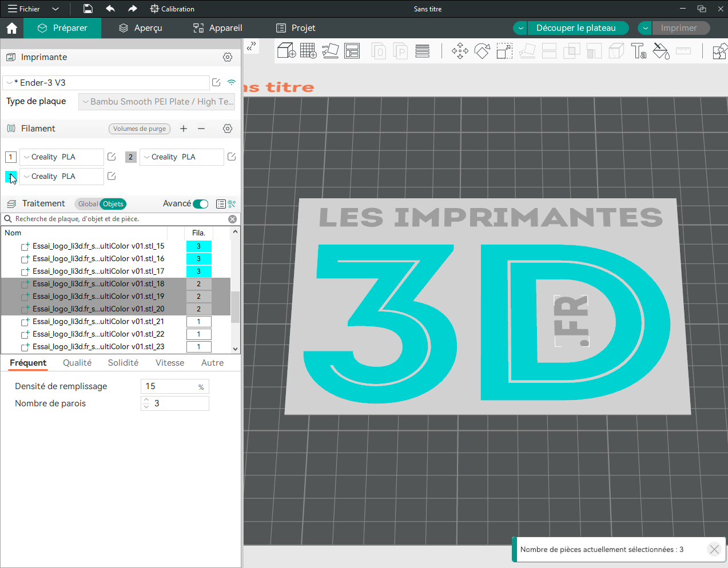Image resolution: width=728 pixels, height=568 pixels.
Task: Save the project with the disk icon
Action: [87, 9]
